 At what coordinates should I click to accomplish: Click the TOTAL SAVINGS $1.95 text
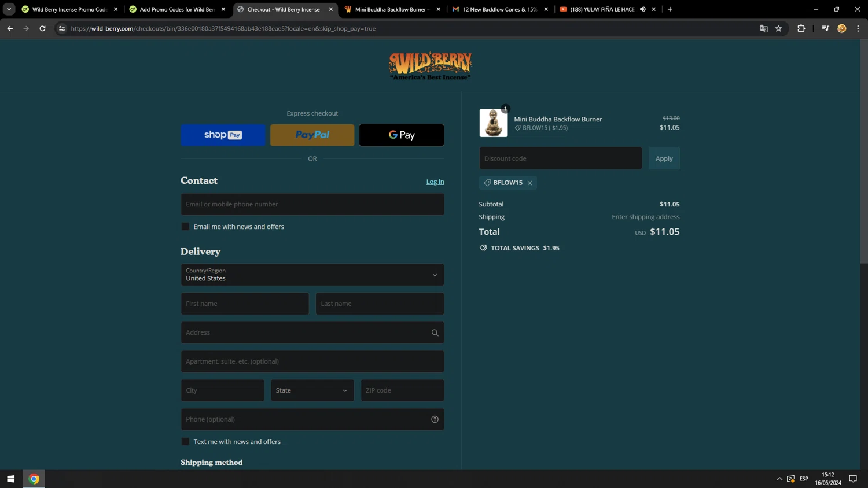[x=525, y=248]
